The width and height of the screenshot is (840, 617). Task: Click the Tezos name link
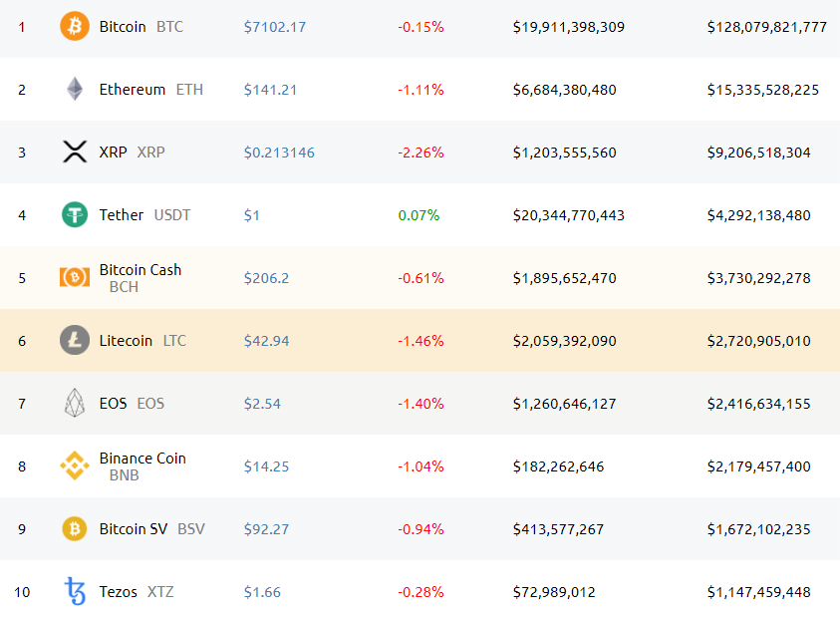(118, 592)
